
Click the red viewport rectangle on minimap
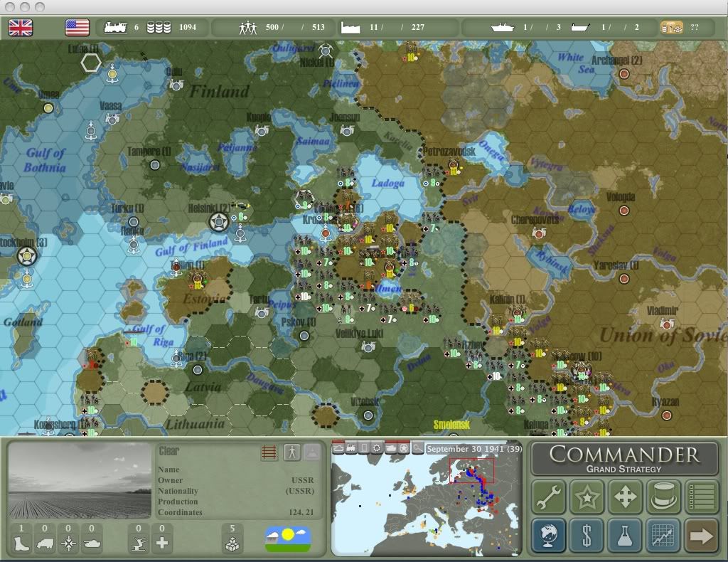pos(471,470)
